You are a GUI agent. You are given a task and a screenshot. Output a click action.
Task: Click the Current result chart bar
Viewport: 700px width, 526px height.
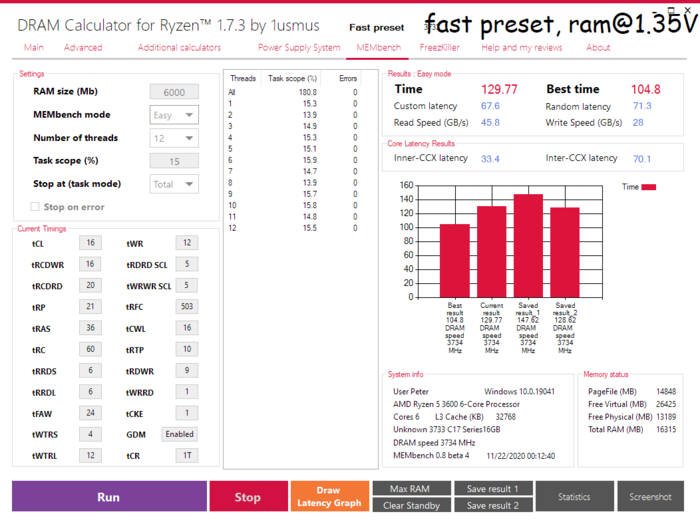tap(492, 252)
